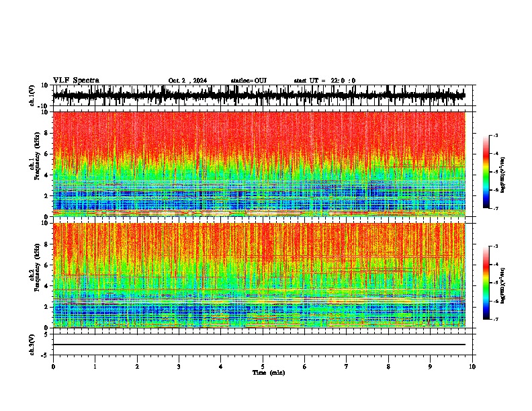The image size is (532, 411).
Task: Click the ch.3 axis "-5" tick label
Action: point(45,355)
